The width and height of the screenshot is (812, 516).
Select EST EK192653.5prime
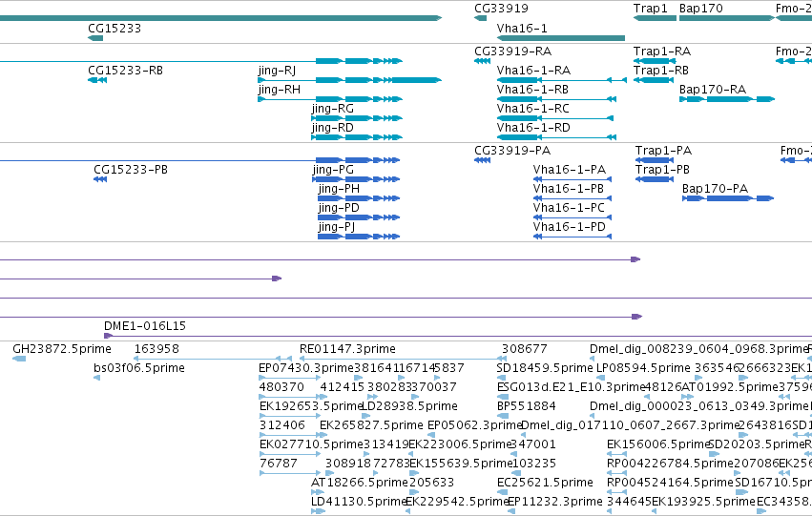click(311, 406)
